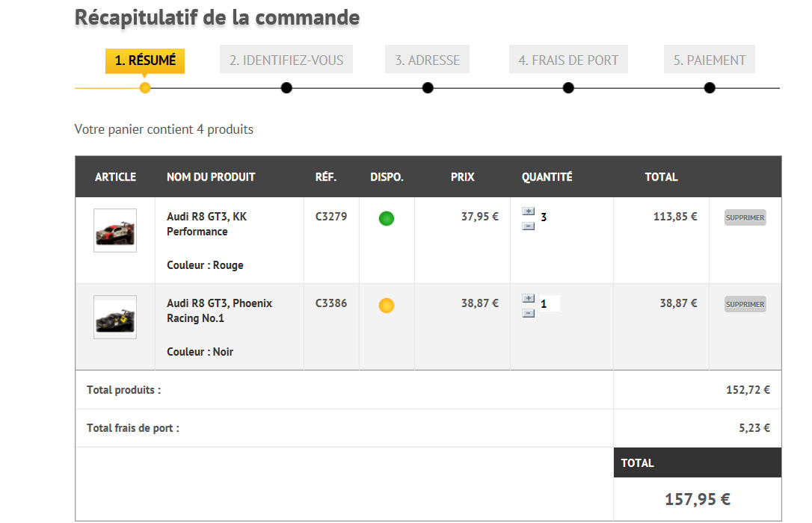Jump to the 5. Paiement step
812x523 pixels.
(710, 61)
